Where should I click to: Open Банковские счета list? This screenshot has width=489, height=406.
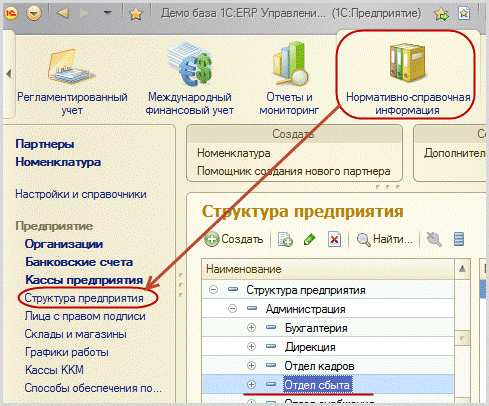(79, 262)
